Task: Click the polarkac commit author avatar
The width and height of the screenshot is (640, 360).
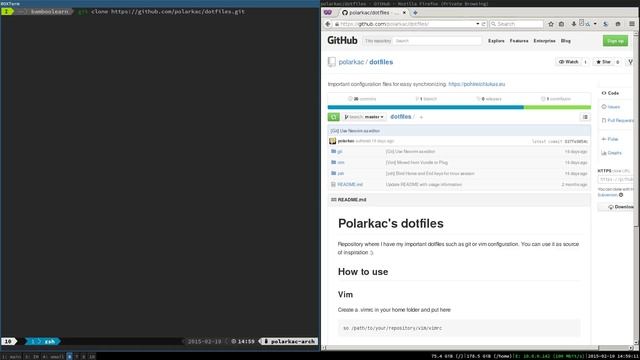Action: click(332, 141)
